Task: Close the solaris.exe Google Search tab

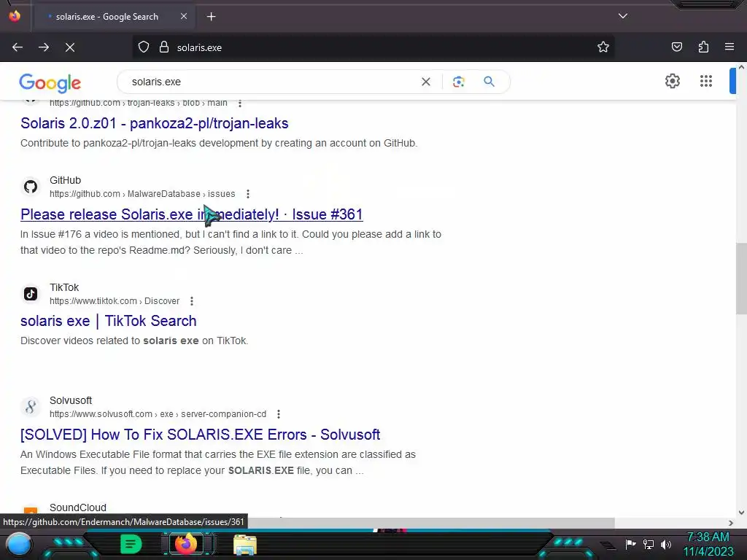Action: [x=184, y=16]
